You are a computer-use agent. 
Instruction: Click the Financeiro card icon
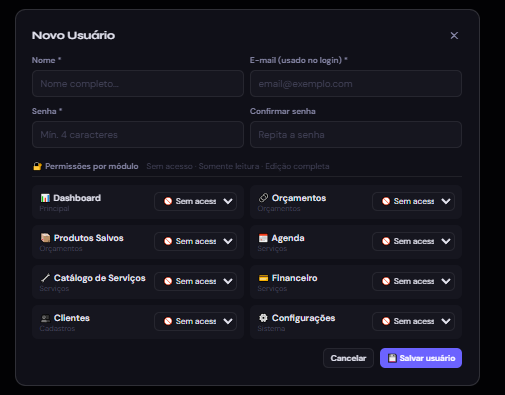pyautogui.click(x=263, y=278)
